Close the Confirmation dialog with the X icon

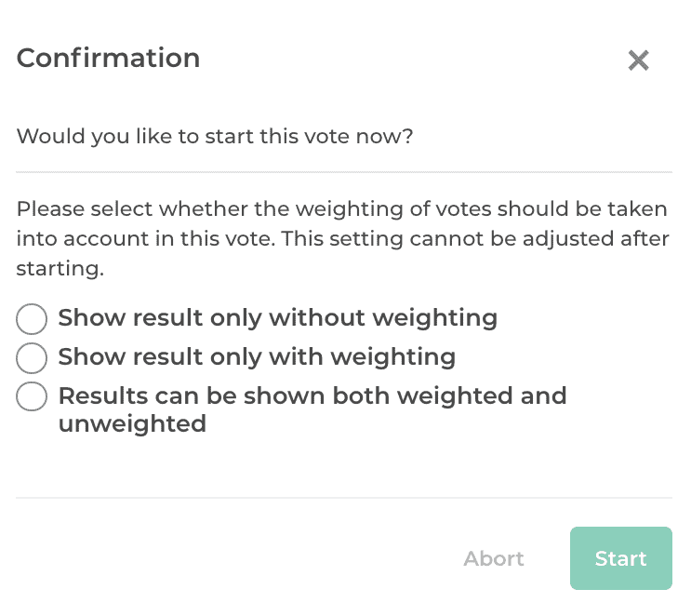[x=638, y=60]
